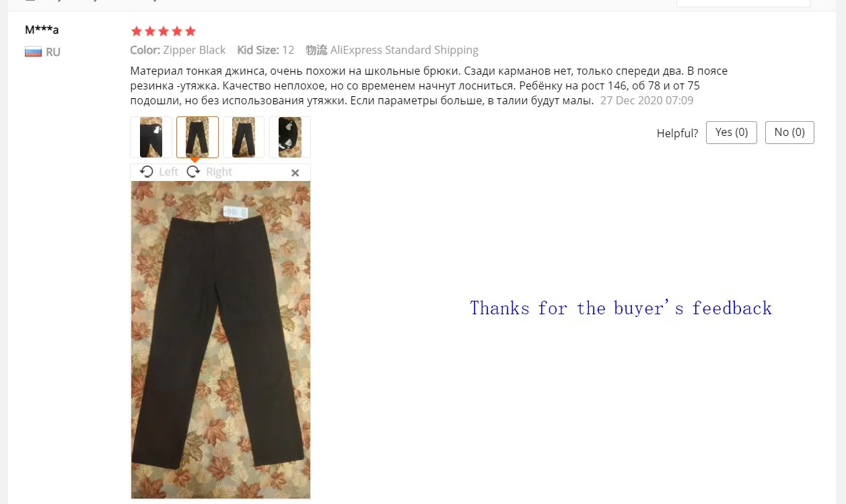Click the Russian flag icon
Screen dimensions: 846x504
(34, 52)
